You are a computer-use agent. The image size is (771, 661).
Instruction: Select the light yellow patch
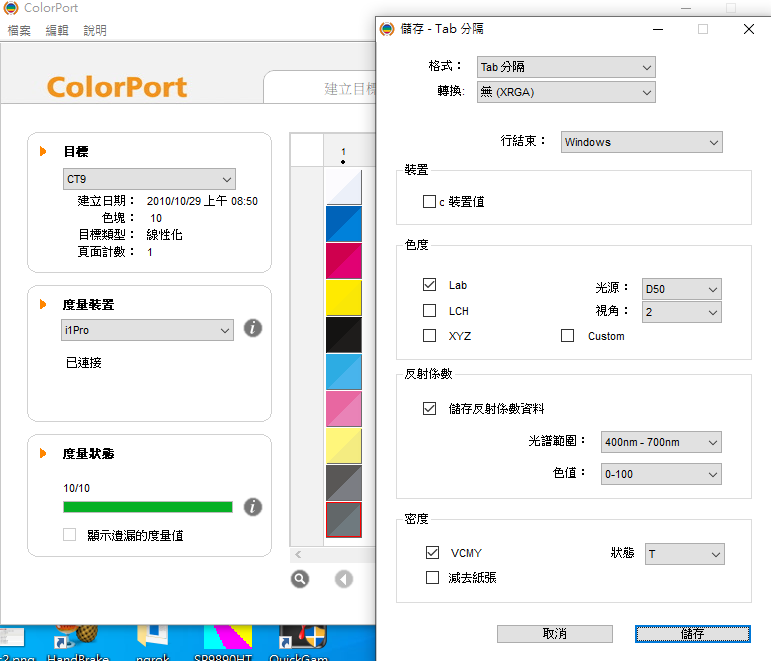[x=344, y=446]
